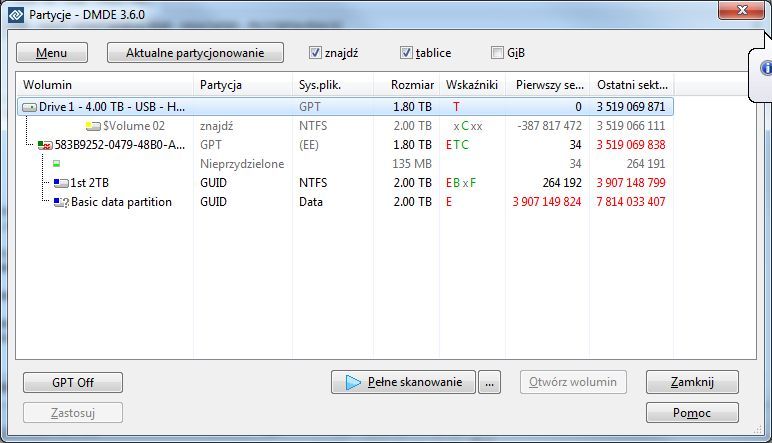Click the Rozmiar column header
Screen dimensions: 772x443
coord(406,85)
